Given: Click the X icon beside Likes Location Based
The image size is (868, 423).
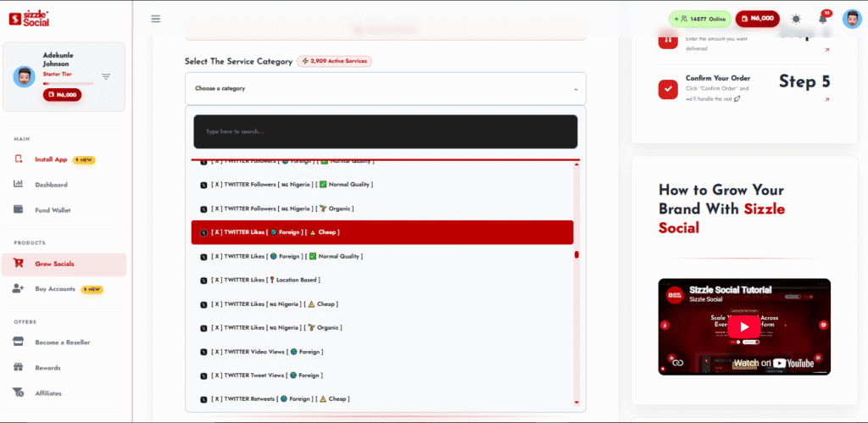Looking at the screenshot, I should (203, 281).
